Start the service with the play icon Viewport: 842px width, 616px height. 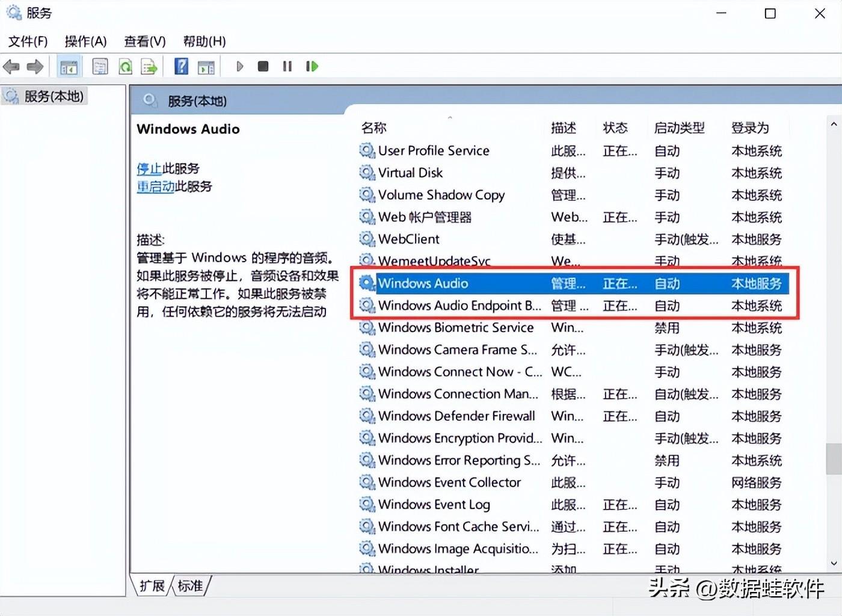point(239,66)
